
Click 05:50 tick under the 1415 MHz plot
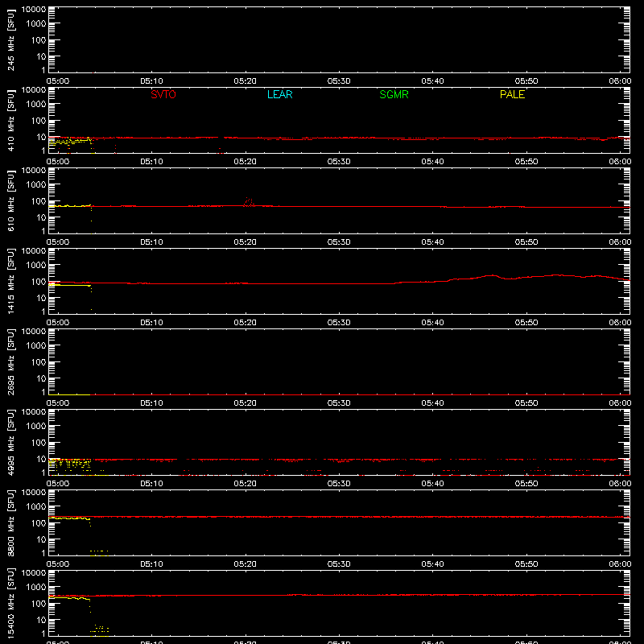tap(526, 323)
